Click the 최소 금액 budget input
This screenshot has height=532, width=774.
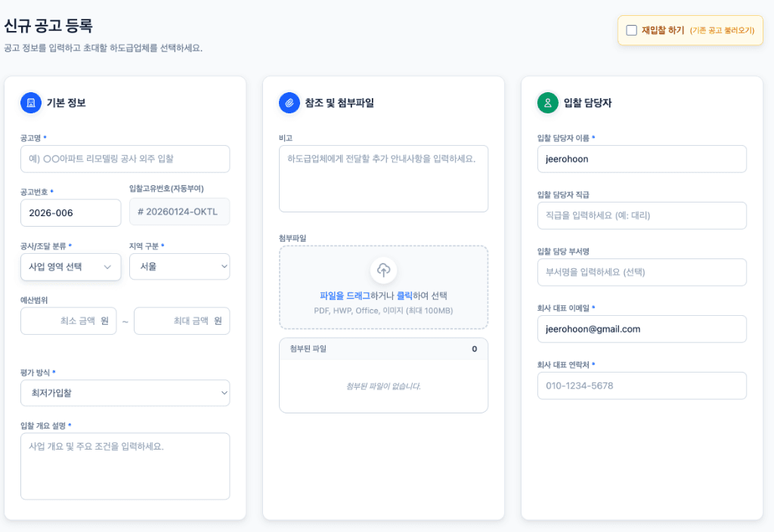[x=70, y=321]
